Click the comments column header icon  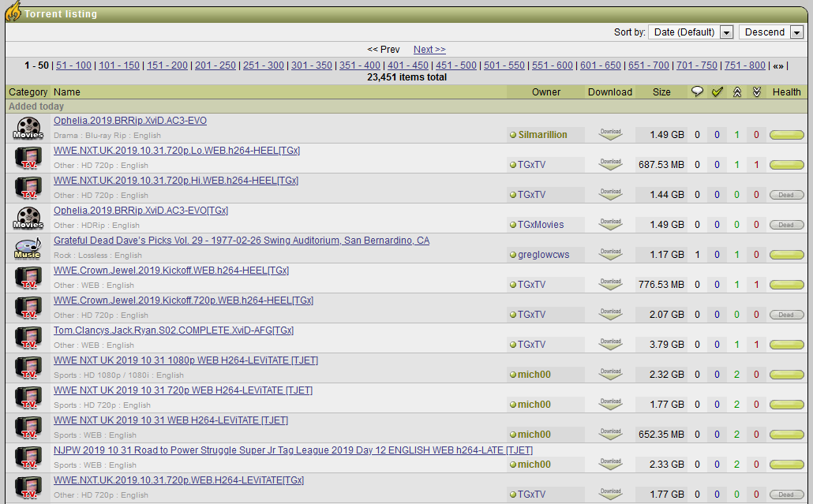pyautogui.click(x=697, y=91)
